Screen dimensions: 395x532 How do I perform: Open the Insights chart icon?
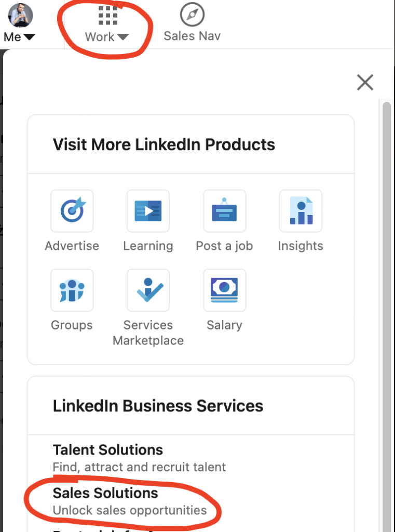[301, 211]
